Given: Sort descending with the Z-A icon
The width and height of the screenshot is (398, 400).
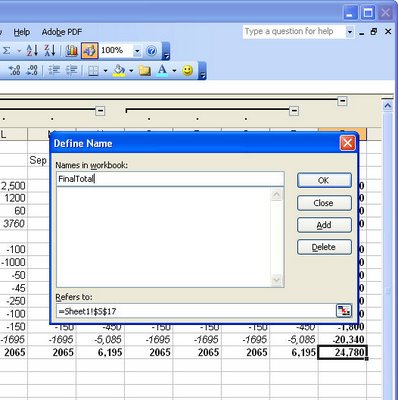Looking at the screenshot, I should [49, 51].
